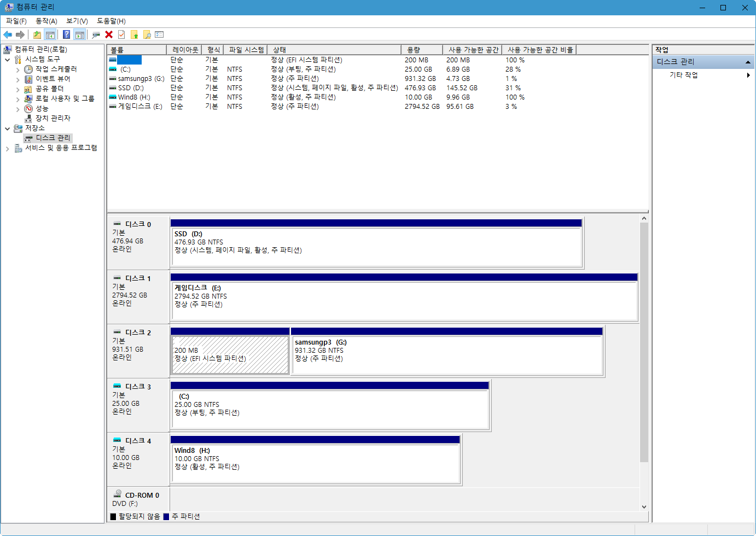Viewport: 756px width, 536px height.
Task: Collapse the 시스템 도구 tree node
Action: tap(7, 60)
